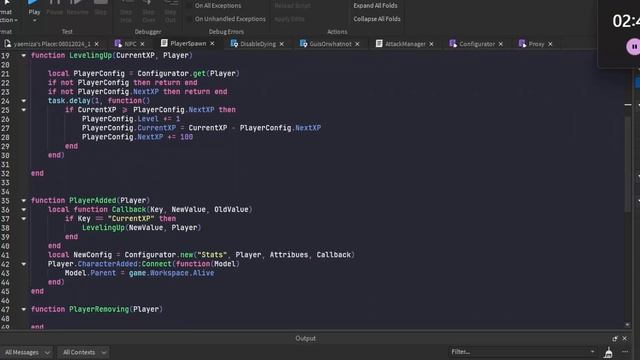The image size is (640, 360).
Task: Select the PlayerSpawn script tab
Action: click(188, 43)
